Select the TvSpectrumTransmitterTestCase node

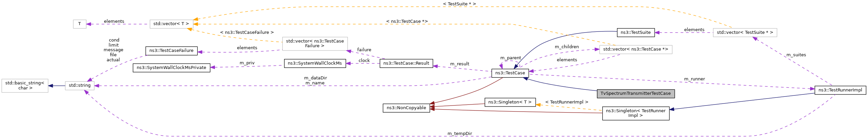pos(635,93)
